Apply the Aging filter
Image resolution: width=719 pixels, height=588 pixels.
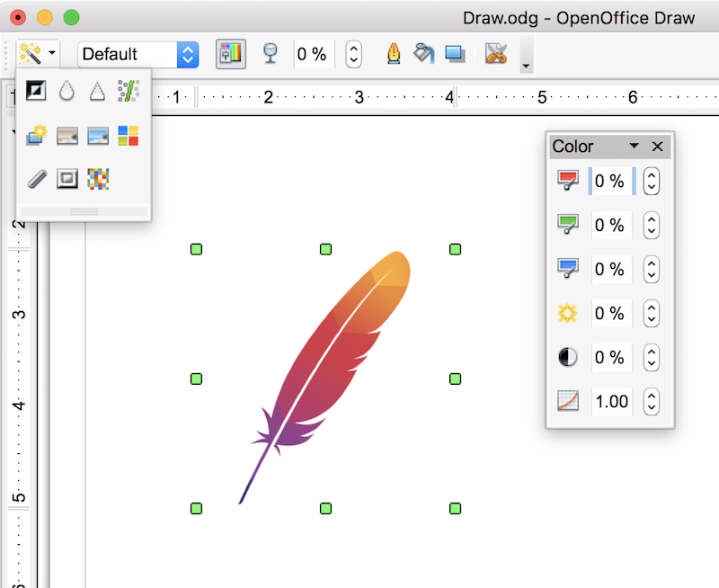pos(67,135)
